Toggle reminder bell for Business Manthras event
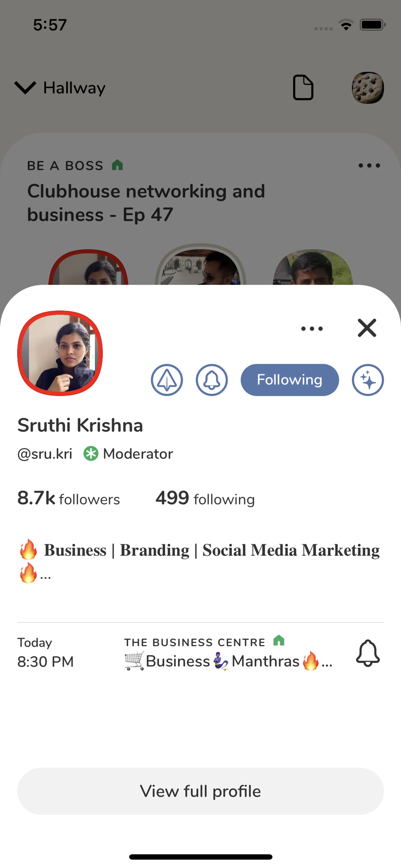 368,653
